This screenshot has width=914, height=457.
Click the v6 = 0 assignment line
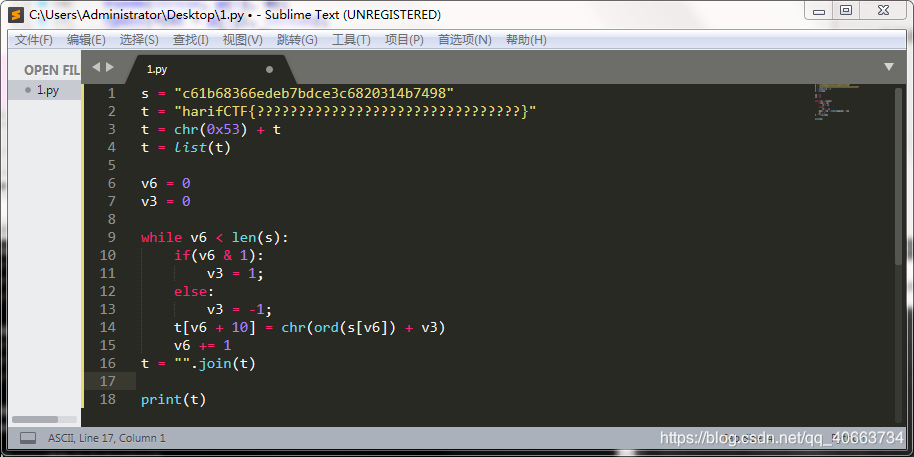[166, 184]
